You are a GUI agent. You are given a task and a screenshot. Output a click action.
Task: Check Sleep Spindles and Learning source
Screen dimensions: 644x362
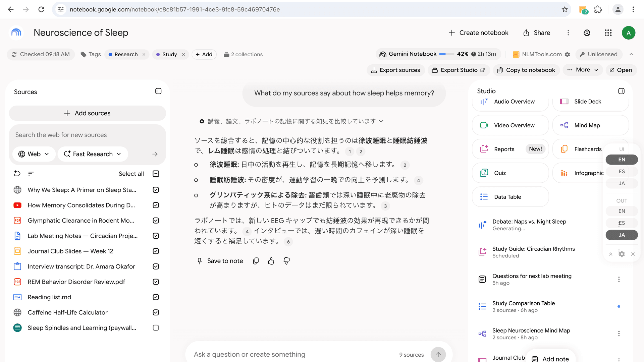tap(156, 328)
